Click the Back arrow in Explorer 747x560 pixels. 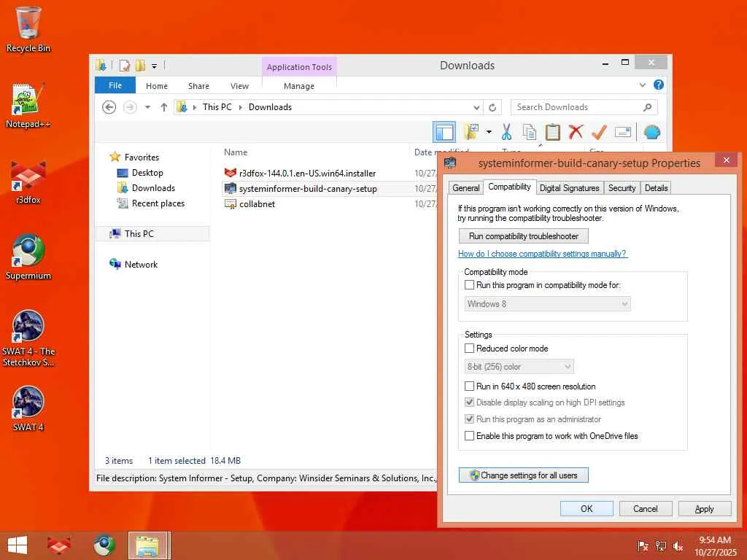pyautogui.click(x=109, y=107)
